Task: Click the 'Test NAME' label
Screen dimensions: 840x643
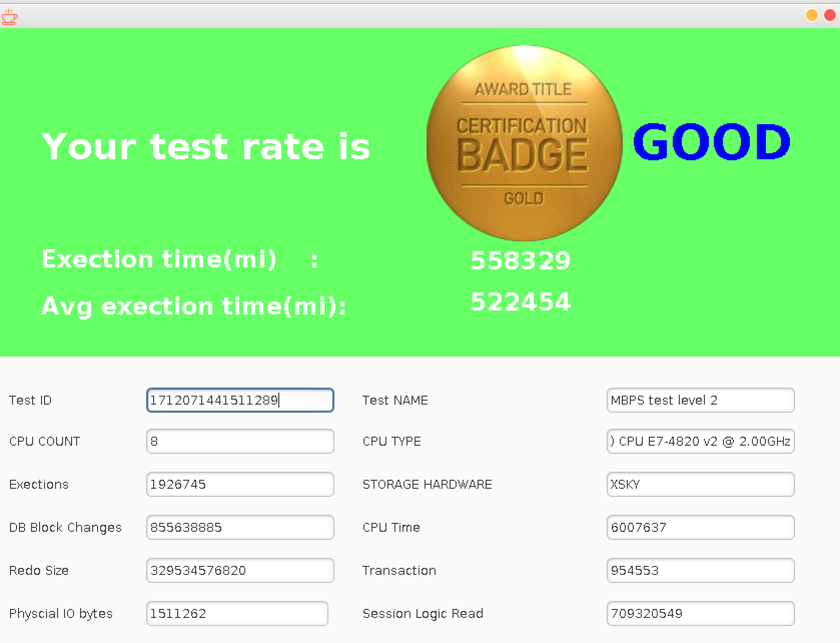Action: 395,400
